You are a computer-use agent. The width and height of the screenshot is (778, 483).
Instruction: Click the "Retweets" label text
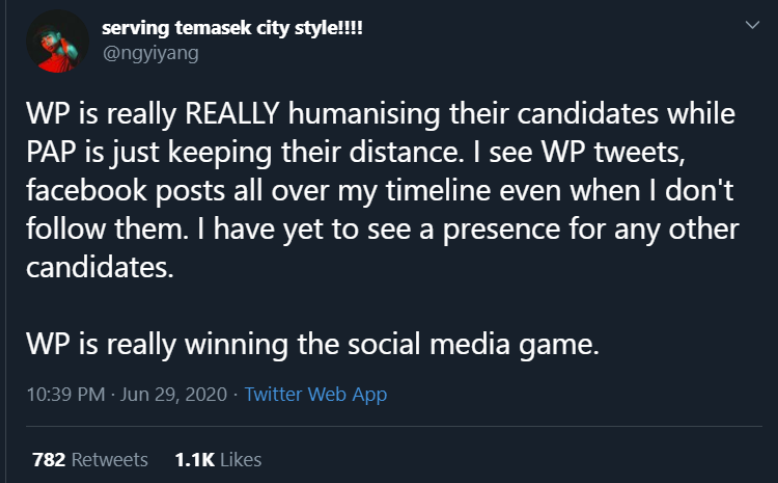coord(109,460)
